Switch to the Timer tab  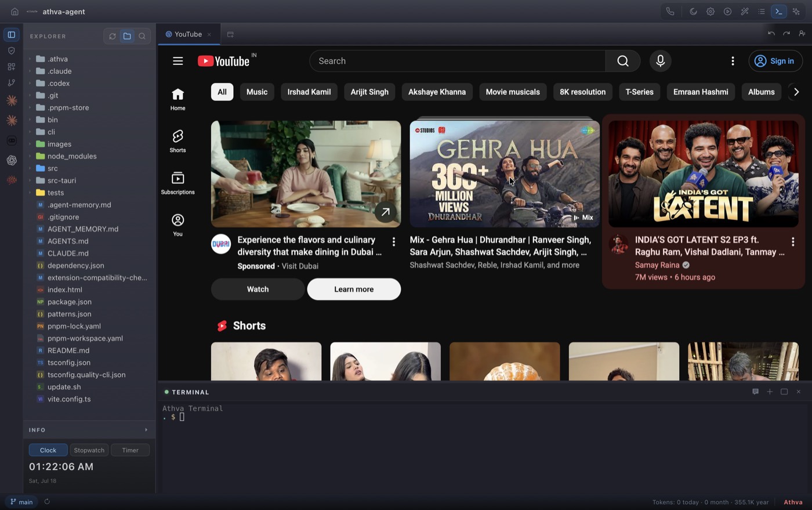130,450
